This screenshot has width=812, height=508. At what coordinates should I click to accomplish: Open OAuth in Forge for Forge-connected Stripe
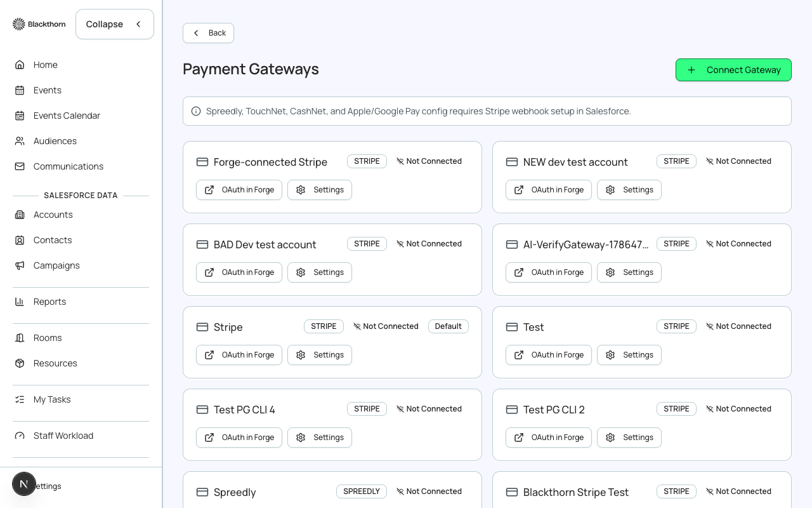[x=239, y=190]
